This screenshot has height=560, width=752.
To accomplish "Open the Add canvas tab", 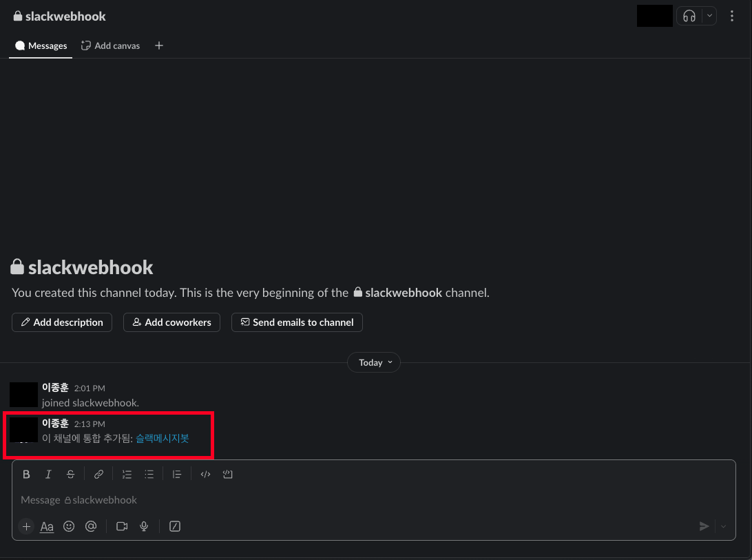I will (110, 45).
